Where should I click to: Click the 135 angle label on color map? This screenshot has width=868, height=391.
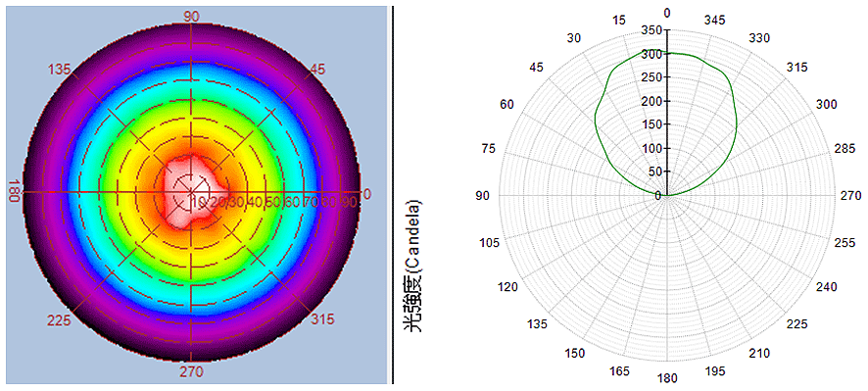point(59,70)
